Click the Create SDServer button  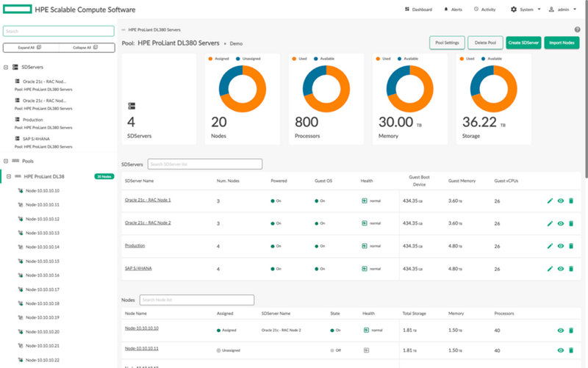[523, 43]
